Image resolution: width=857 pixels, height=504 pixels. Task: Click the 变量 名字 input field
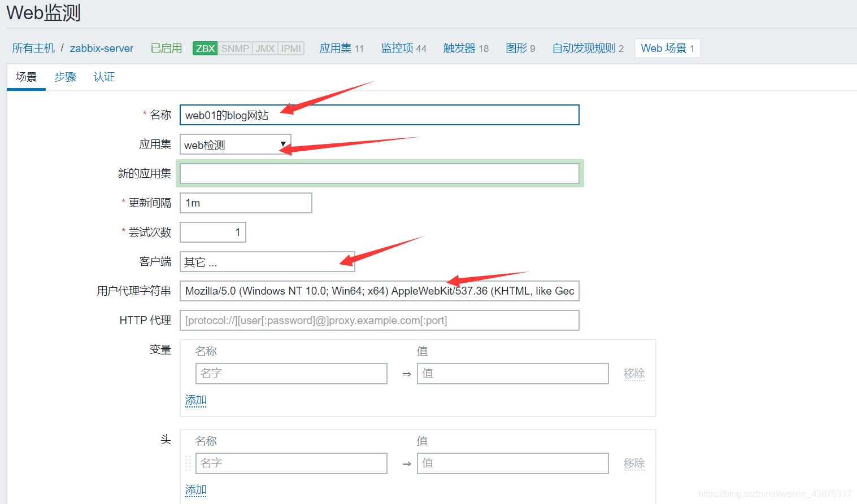click(292, 374)
